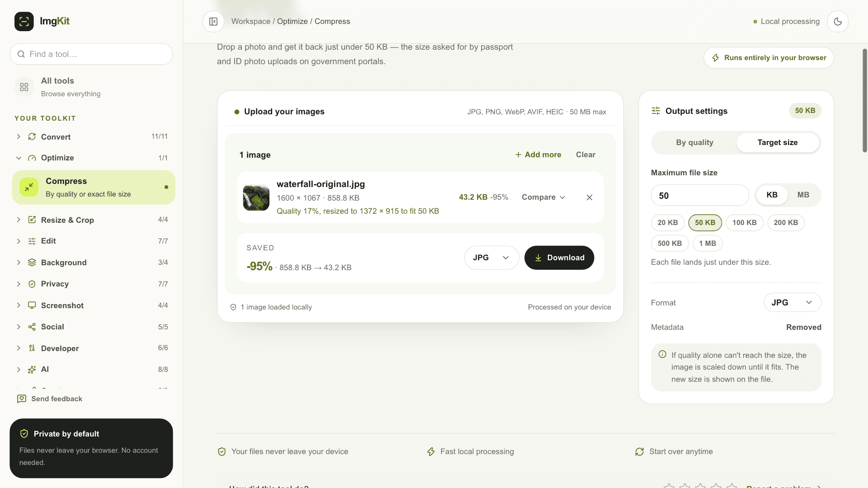Image resolution: width=868 pixels, height=488 pixels.
Task: Choose KB as the size unit
Action: (772, 195)
